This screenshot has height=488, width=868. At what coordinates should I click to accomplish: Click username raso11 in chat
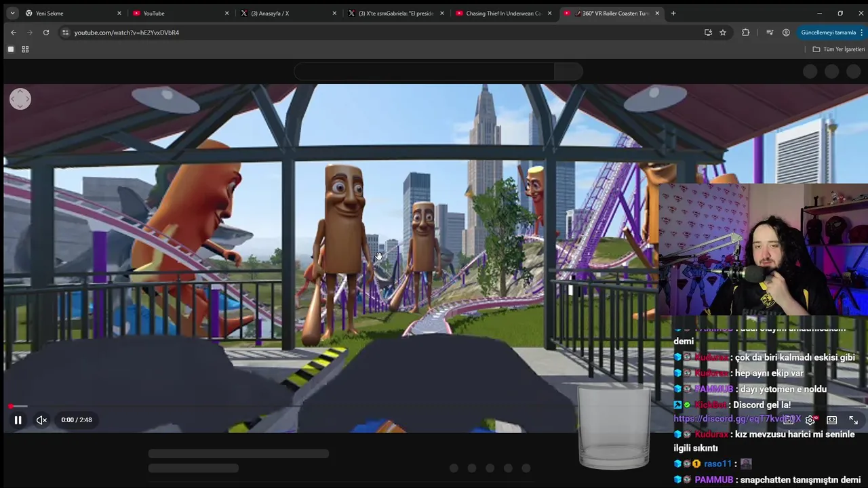pos(717,464)
